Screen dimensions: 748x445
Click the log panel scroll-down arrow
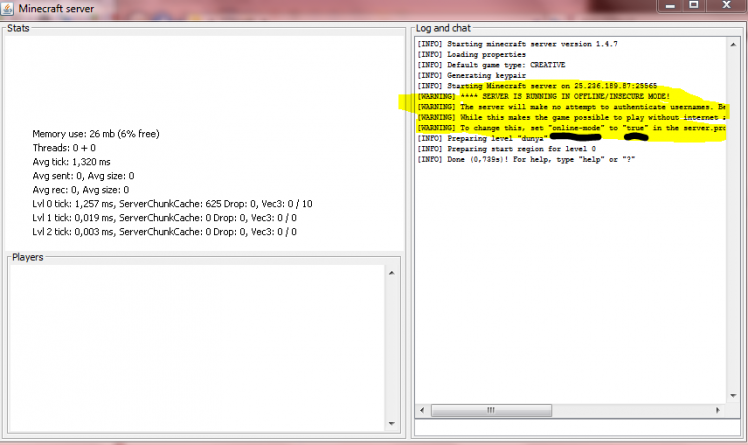click(x=733, y=396)
